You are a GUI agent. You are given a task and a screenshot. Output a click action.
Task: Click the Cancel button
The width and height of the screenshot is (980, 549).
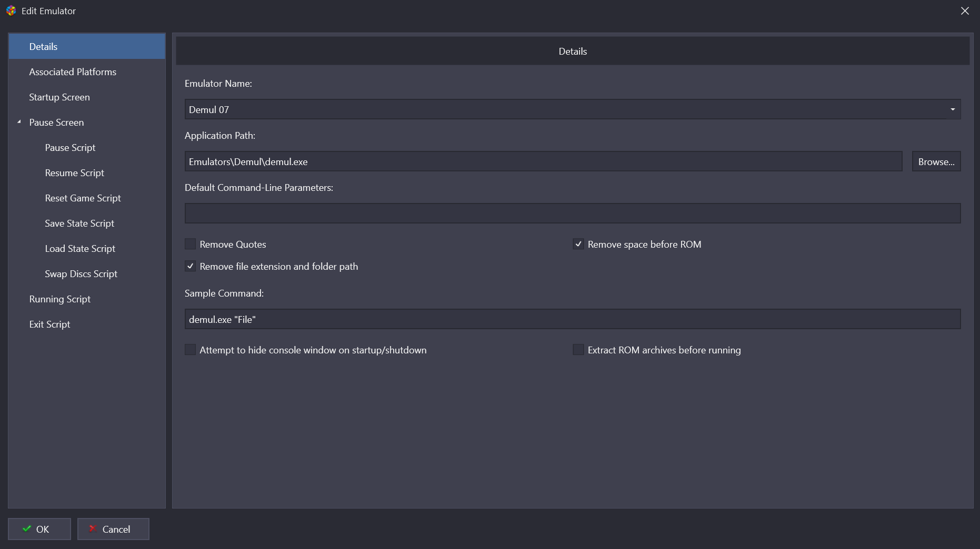113,529
